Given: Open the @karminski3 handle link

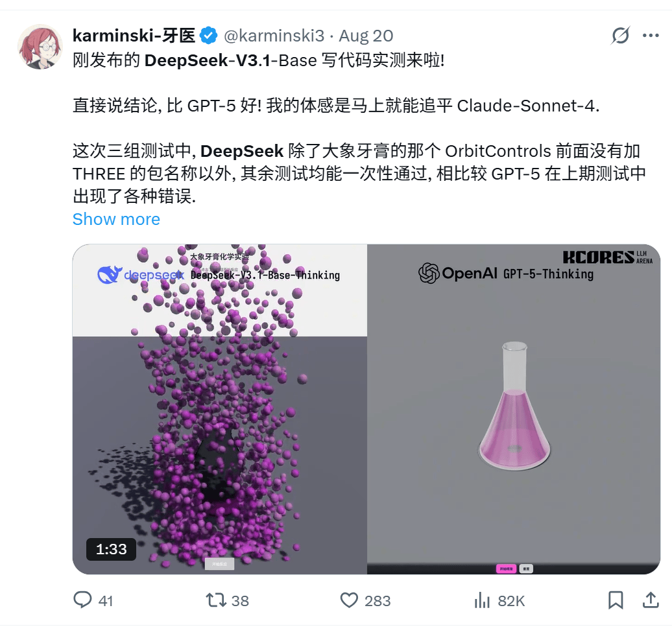Looking at the screenshot, I should [274, 36].
